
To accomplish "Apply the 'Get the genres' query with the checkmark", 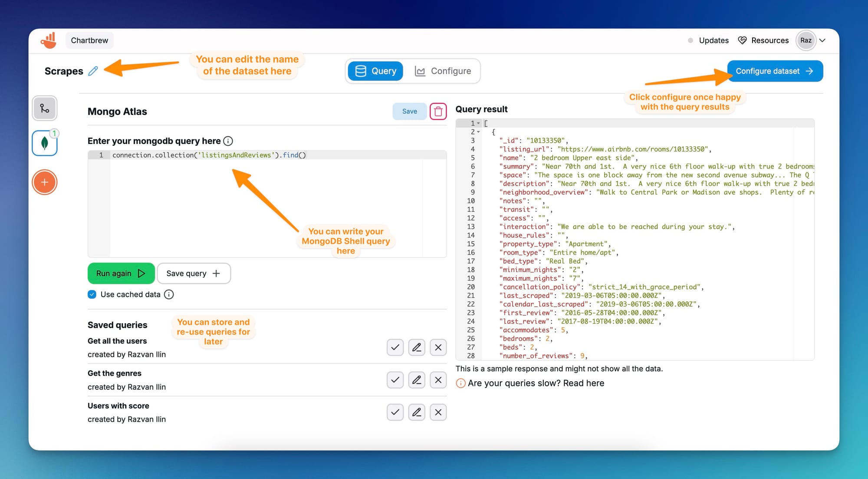I will pos(395,380).
